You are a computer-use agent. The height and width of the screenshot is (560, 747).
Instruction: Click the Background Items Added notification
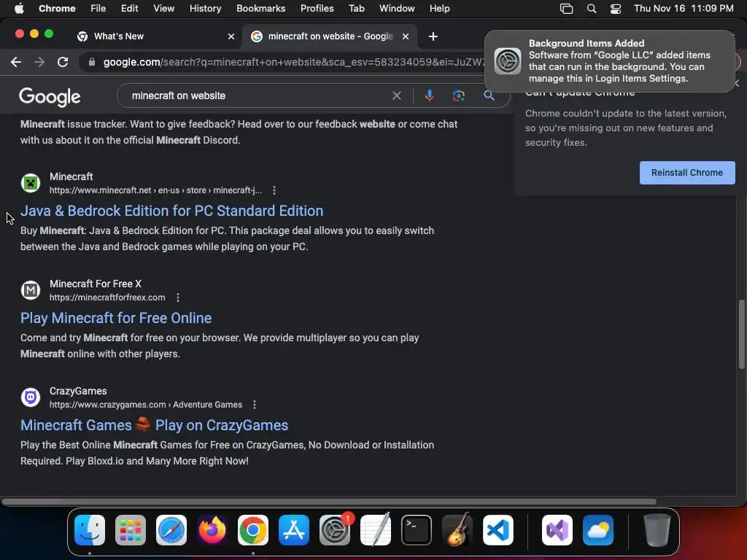[x=610, y=61]
